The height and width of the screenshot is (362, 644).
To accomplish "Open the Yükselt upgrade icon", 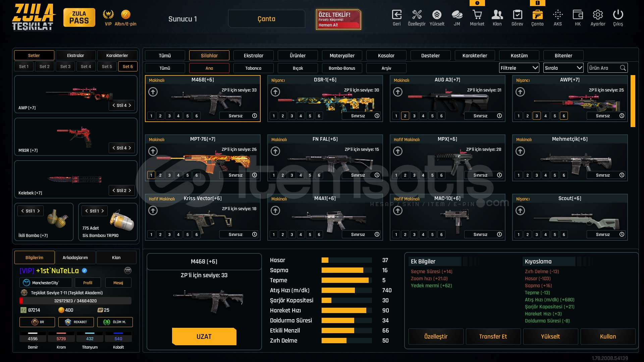I will click(437, 15).
